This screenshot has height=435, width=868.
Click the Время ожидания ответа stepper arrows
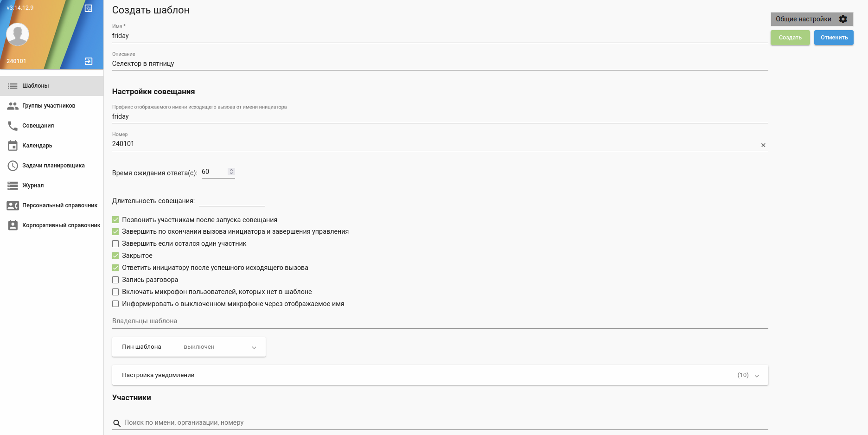tap(231, 172)
